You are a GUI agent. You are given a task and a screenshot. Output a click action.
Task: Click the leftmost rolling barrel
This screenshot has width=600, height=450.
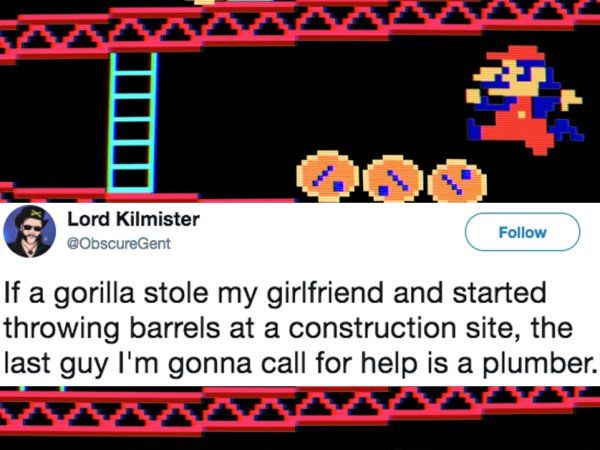[327, 176]
